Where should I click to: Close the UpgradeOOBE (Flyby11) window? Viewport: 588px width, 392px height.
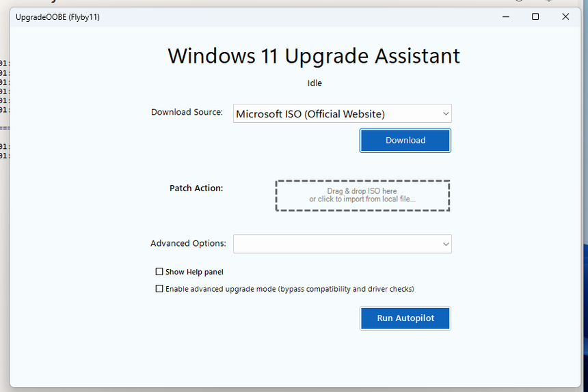tap(565, 17)
